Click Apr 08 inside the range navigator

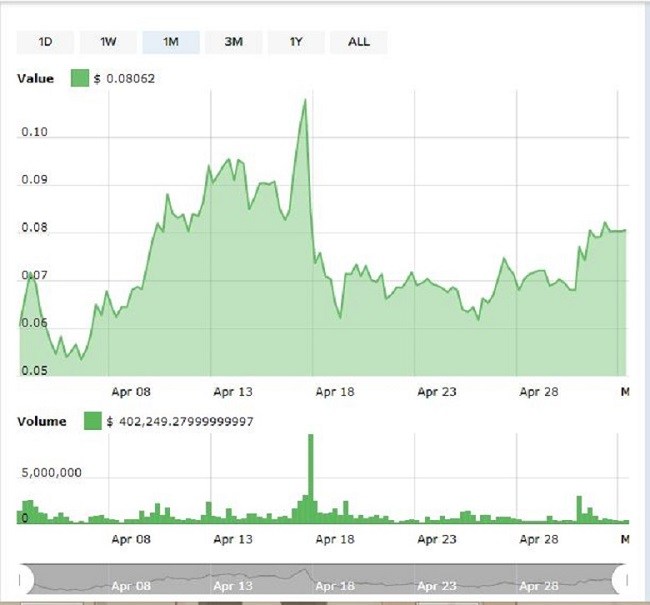131,586
